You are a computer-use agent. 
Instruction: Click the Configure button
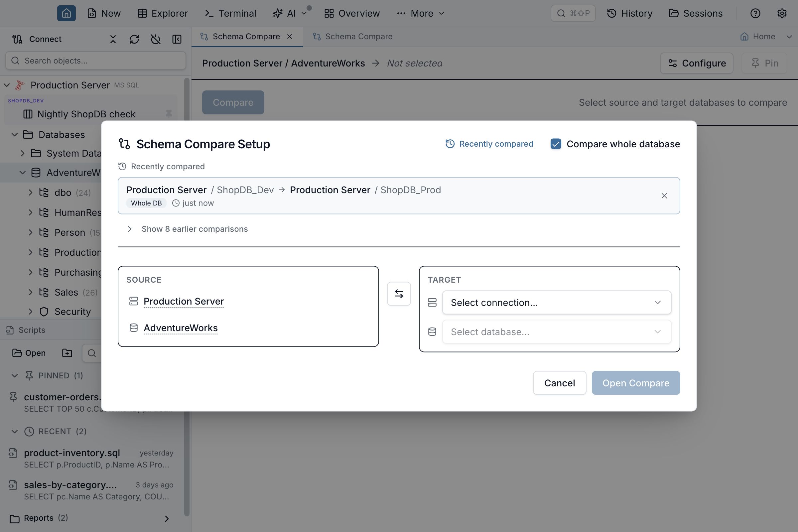[x=697, y=63]
